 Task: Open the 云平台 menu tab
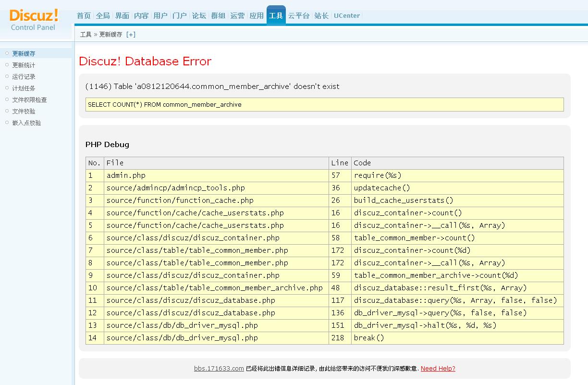pos(298,16)
